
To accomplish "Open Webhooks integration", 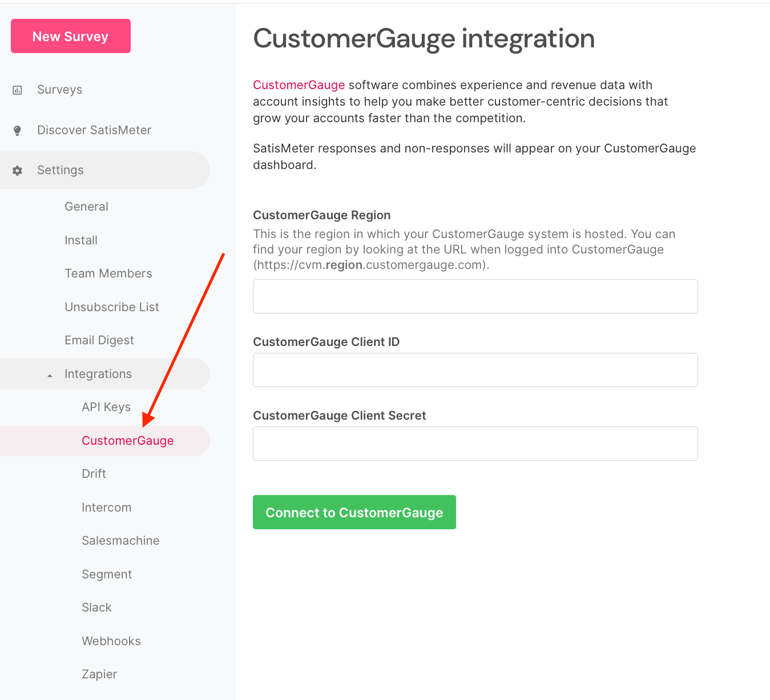I will (x=111, y=641).
